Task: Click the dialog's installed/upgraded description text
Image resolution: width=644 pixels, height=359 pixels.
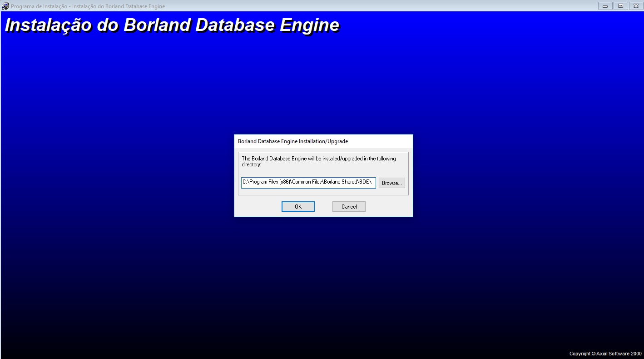Action: point(318,161)
